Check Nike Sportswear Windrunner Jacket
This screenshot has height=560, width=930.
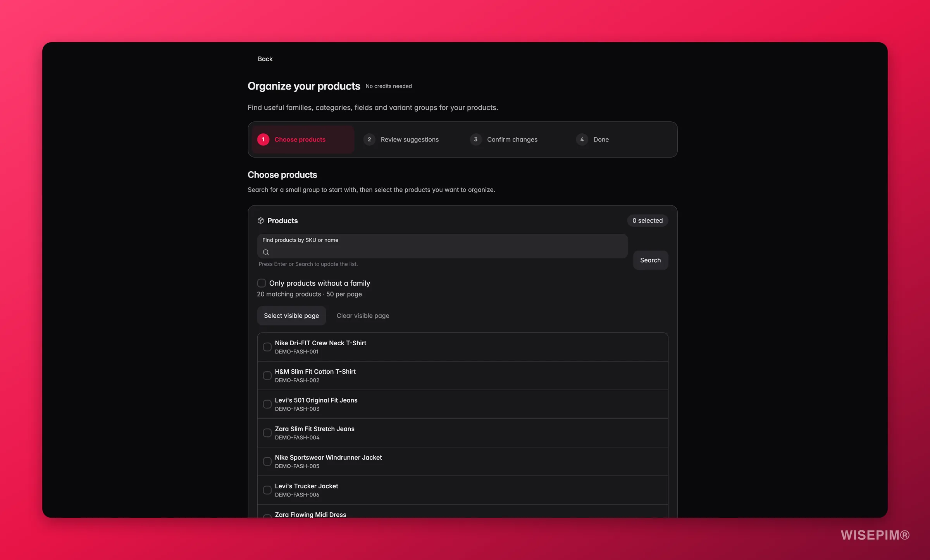[267, 462]
